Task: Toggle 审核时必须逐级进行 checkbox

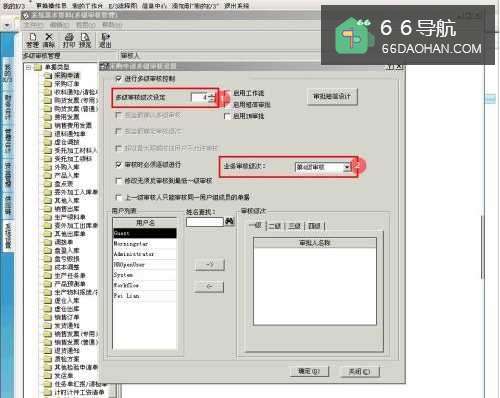Action: coord(118,164)
